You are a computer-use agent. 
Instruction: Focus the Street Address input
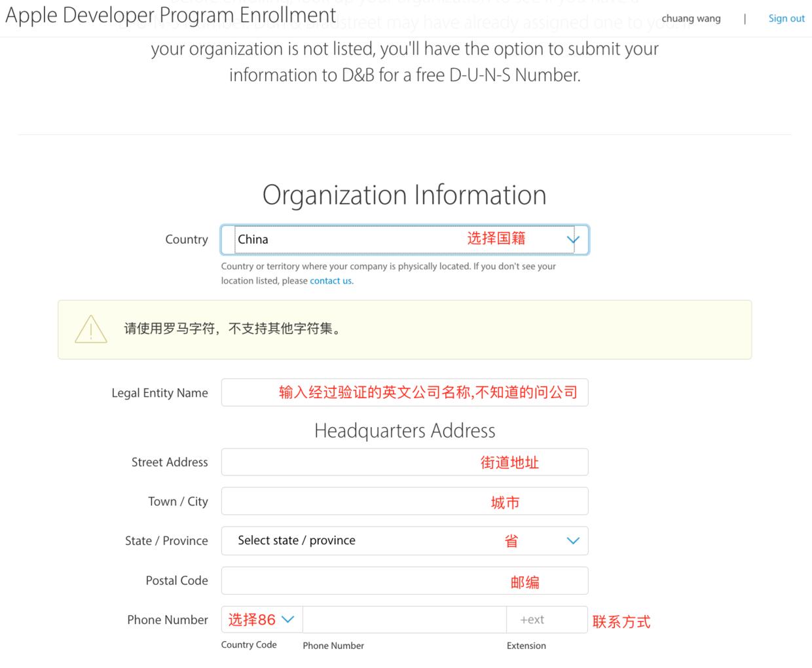click(x=405, y=462)
